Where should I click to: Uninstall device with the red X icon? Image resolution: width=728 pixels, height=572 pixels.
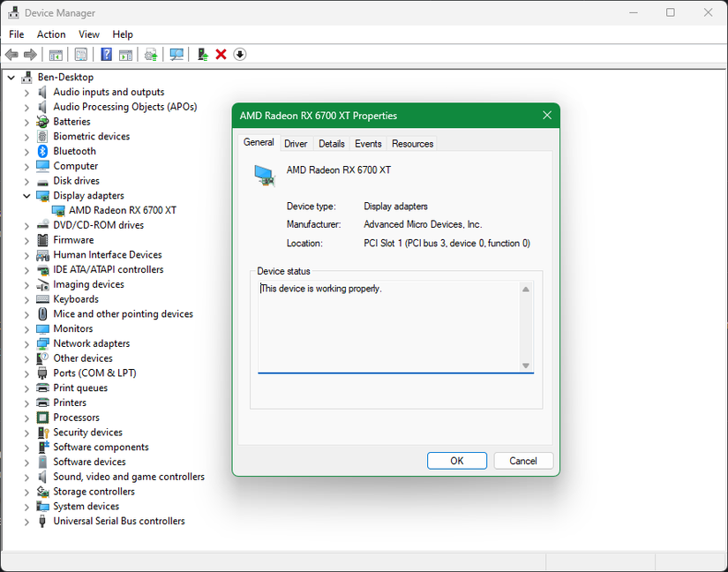click(x=221, y=54)
